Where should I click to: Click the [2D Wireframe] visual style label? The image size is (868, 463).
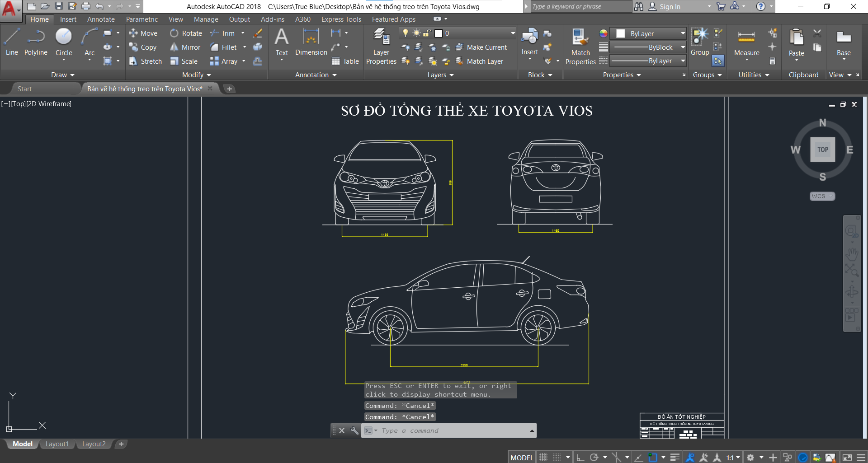(49, 103)
